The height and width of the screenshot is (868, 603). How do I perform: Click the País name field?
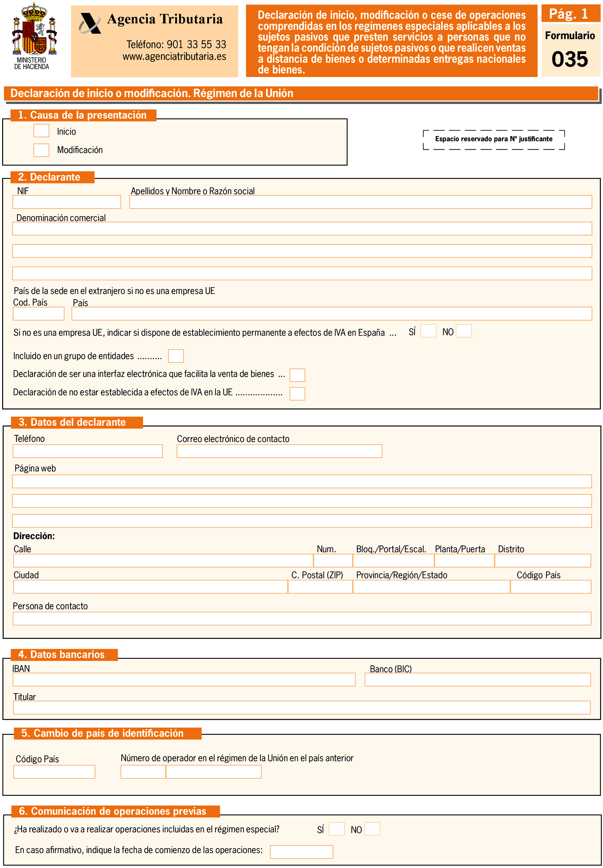tap(332, 313)
